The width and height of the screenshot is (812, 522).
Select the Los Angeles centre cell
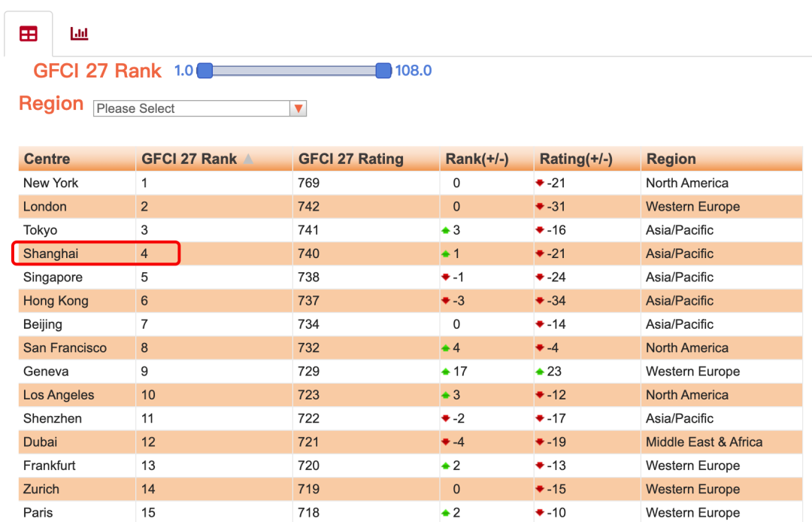pyautogui.click(x=77, y=395)
